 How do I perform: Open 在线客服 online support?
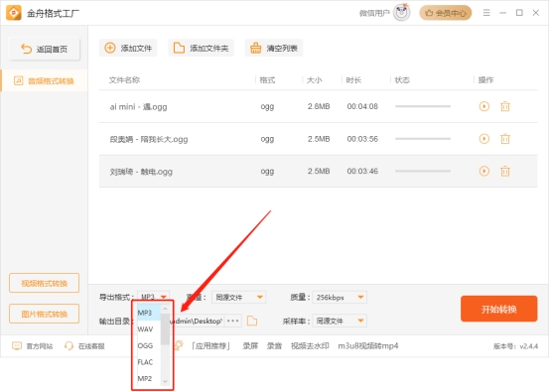click(x=84, y=346)
